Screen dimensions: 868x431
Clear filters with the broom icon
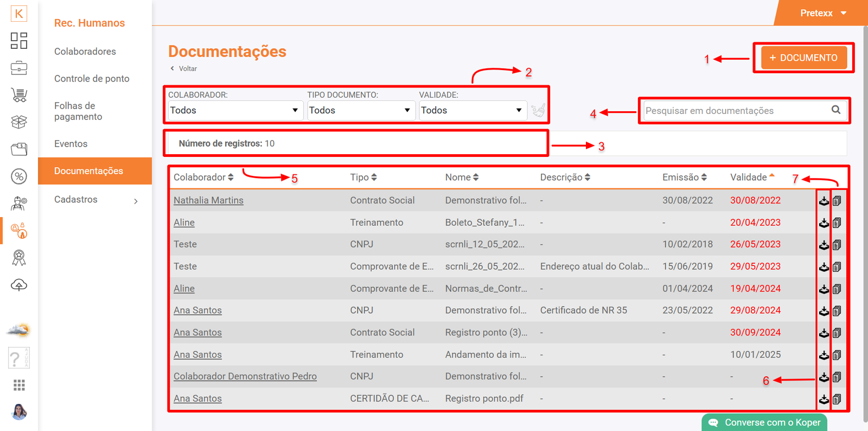(538, 111)
